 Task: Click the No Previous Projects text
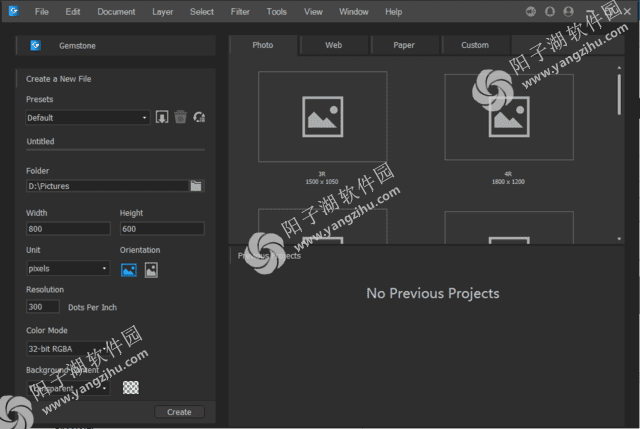click(x=433, y=293)
